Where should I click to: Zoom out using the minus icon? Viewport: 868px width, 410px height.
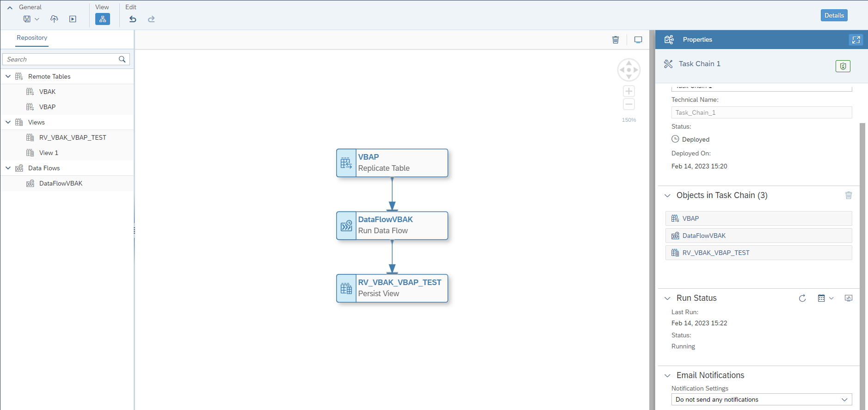(x=628, y=104)
